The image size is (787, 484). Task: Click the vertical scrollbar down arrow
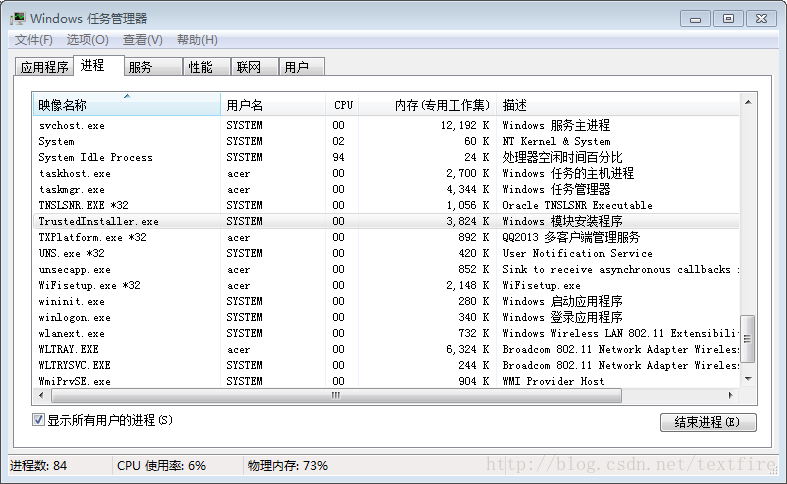pos(748,379)
